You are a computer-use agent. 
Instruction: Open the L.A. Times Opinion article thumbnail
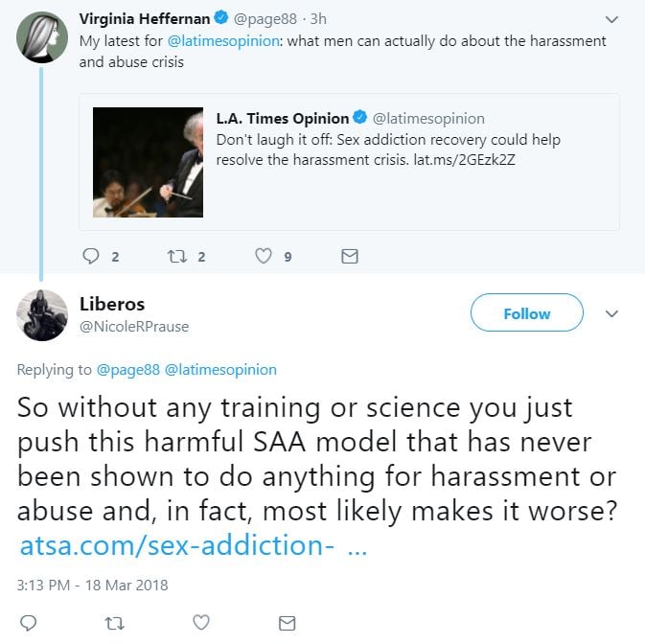pos(148,162)
